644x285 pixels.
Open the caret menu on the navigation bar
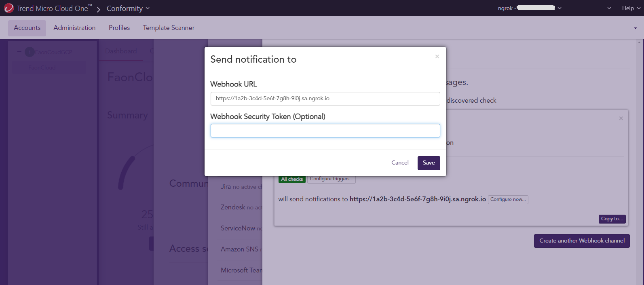click(636, 28)
